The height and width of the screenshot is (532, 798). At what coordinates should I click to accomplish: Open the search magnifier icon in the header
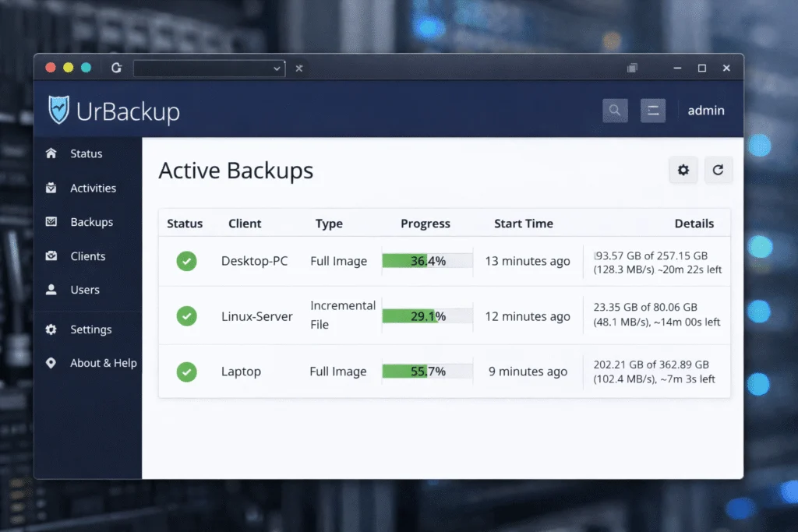click(x=615, y=110)
